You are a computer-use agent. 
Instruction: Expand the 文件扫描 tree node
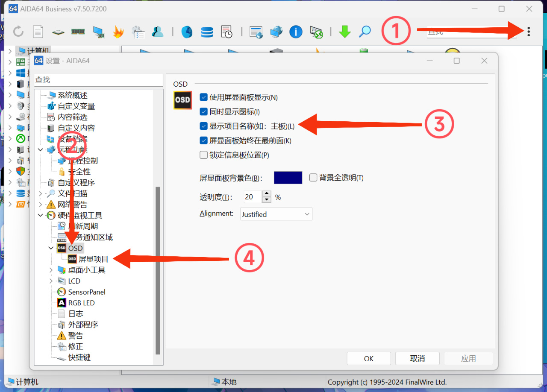coord(41,193)
